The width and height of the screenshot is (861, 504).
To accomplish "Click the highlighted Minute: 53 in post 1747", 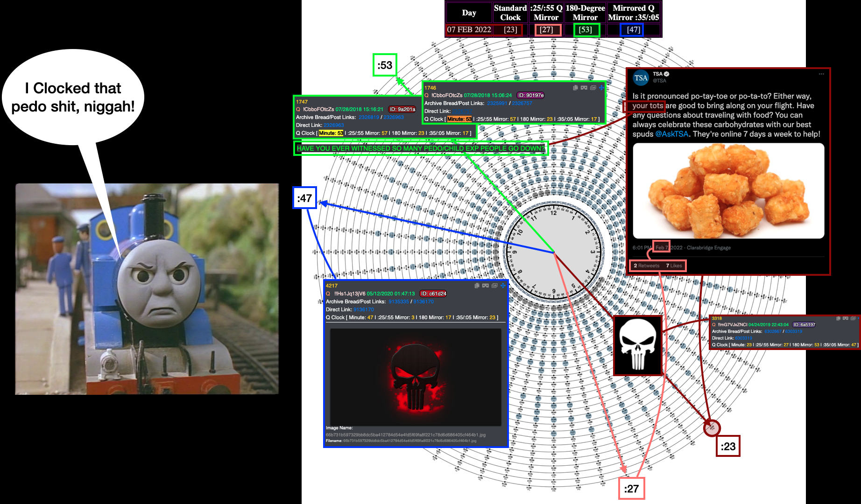I will click(x=331, y=133).
